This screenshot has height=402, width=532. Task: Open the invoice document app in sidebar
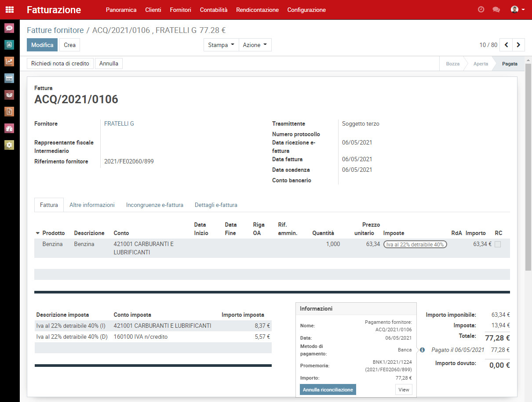[9, 112]
